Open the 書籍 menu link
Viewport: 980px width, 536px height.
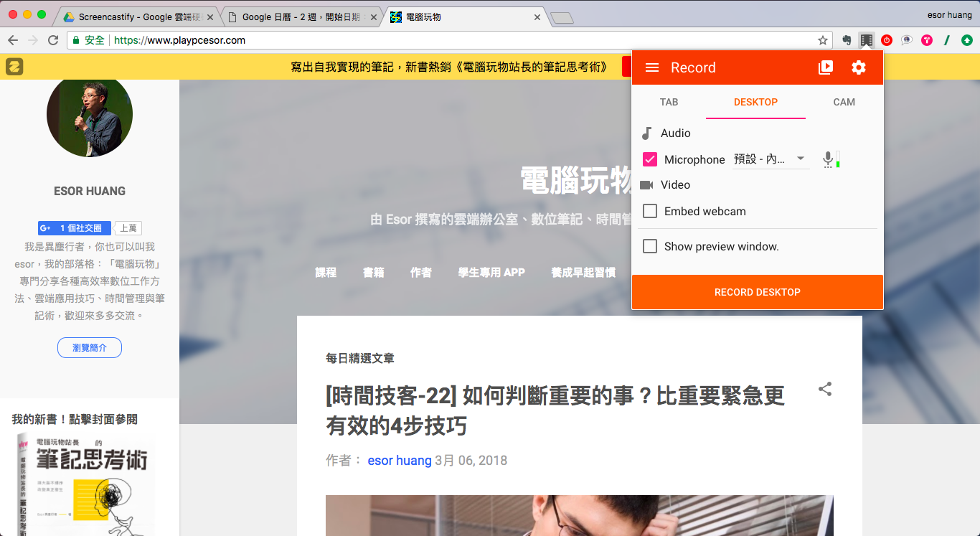coord(373,273)
